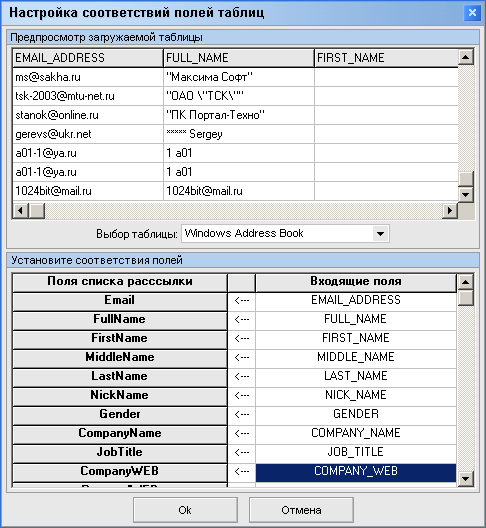Select the GENDER incoming field cell
This screenshot has width=486, height=528.
coord(356,414)
